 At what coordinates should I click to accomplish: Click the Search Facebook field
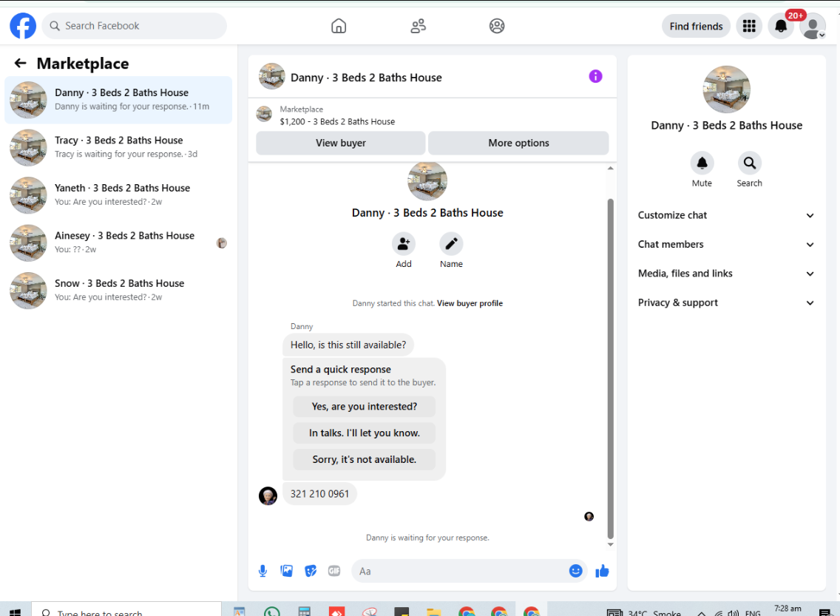[135, 26]
